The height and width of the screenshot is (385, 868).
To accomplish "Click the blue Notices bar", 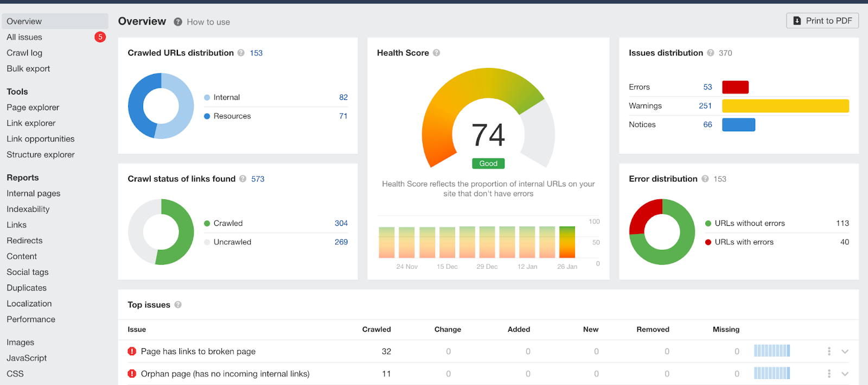I will (738, 124).
